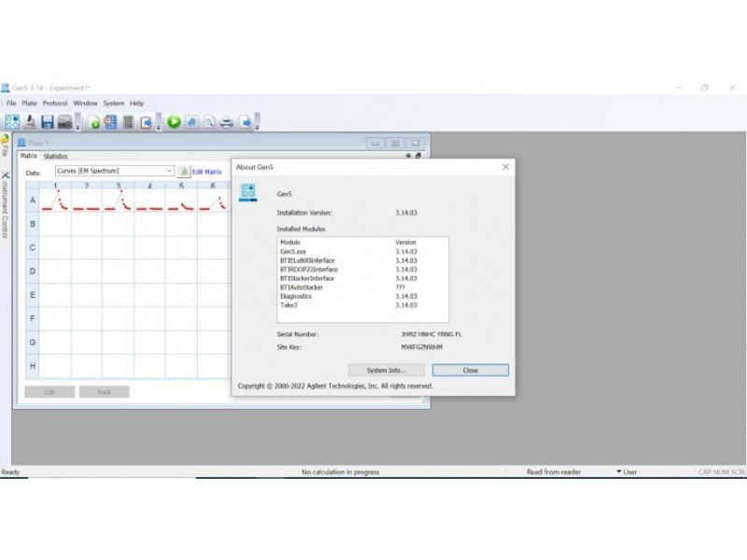
Task: Click the plate layout grid icon
Action: point(110,121)
